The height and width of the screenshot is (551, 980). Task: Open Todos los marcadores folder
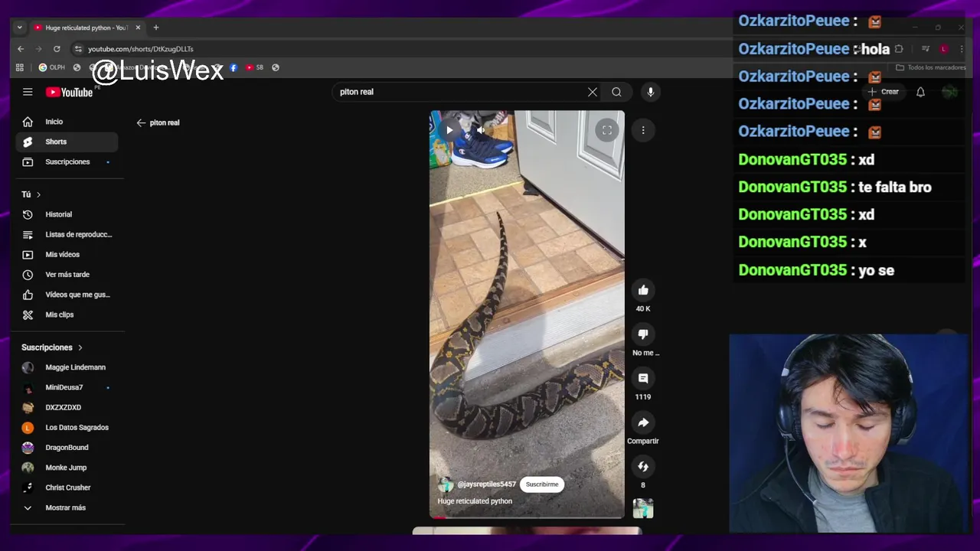(x=931, y=67)
